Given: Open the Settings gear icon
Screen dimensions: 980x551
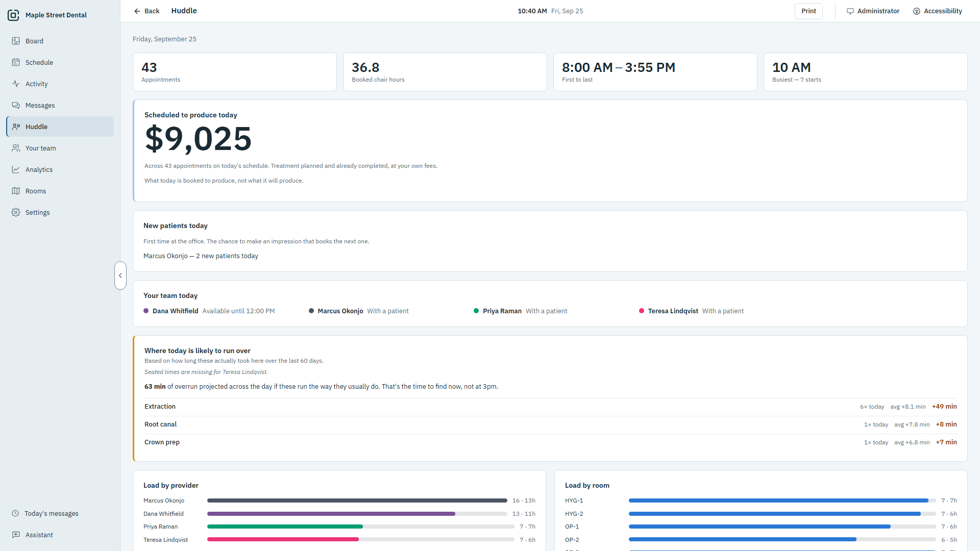Looking at the screenshot, I should [16, 212].
